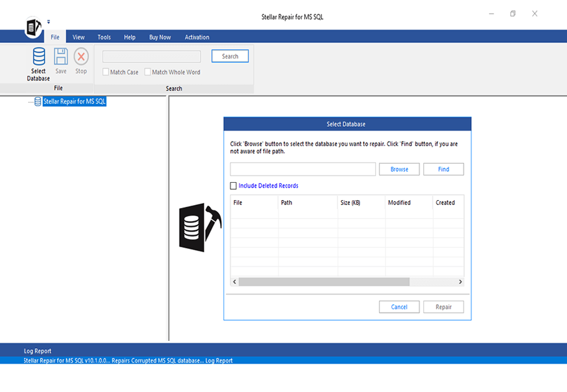Switch to the Activation tab
Screen dimensions: 567x392
[x=197, y=37]
